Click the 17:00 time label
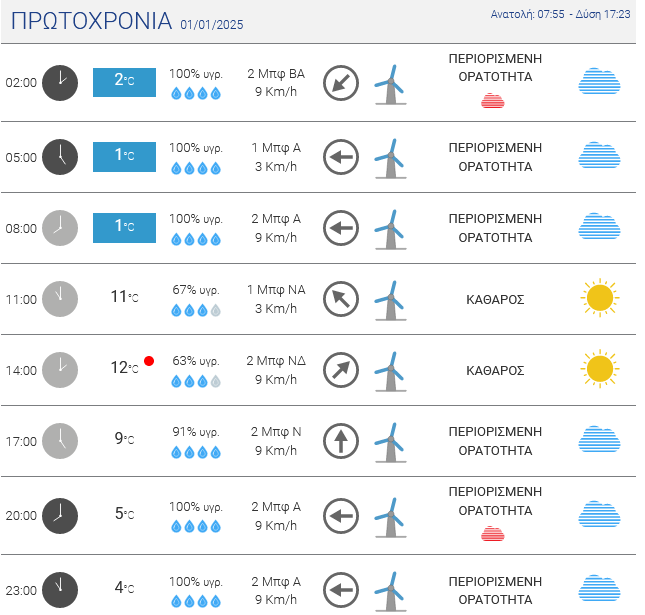Image resolution: width=645 pixels, height=615 pixels. point(21,442)
